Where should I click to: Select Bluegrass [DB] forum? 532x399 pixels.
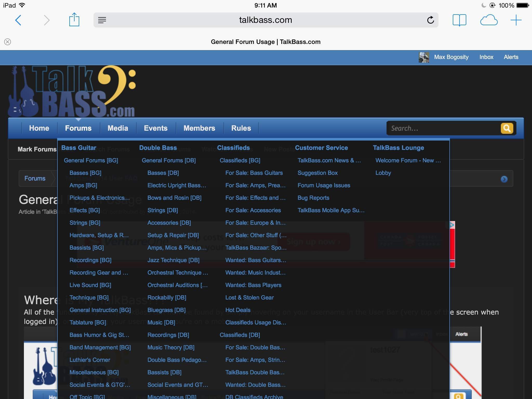click(x=167, y=310)
